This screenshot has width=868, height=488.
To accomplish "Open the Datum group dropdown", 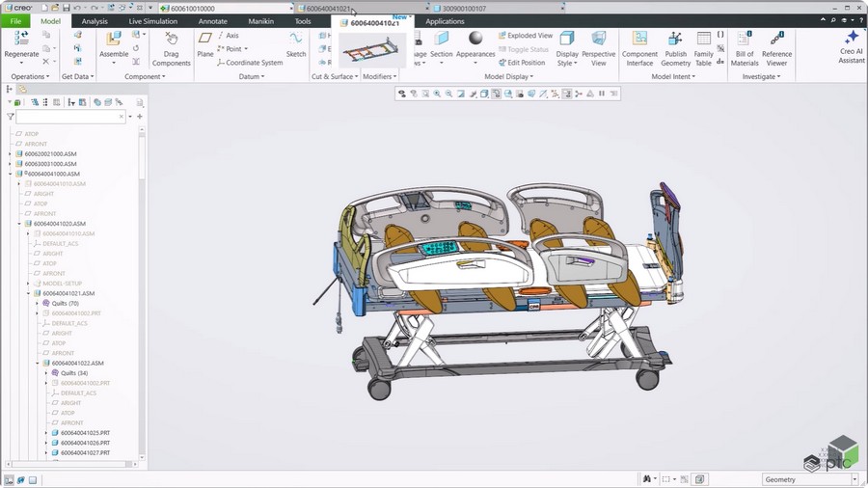I will click(x=252, y=76).
